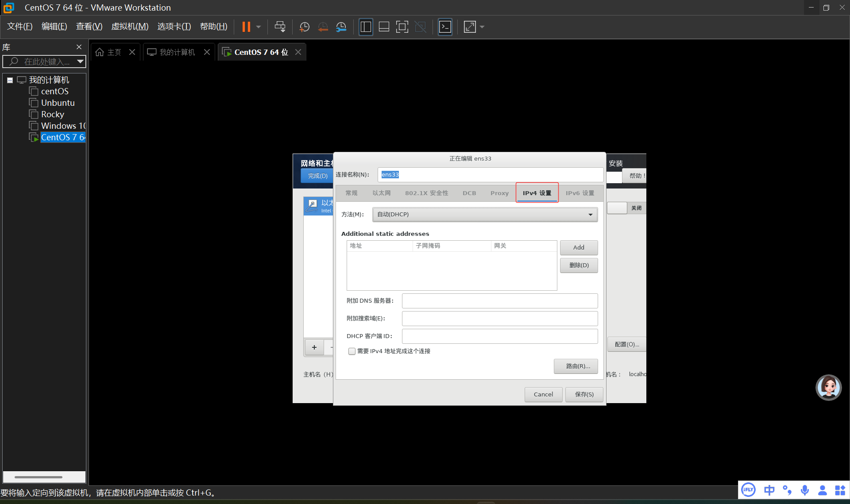Image resolution: width=850 pixels, height=504 pixels.
Task: Enter full screen mode
Action: pyautogui.click(x=402, y=27)
